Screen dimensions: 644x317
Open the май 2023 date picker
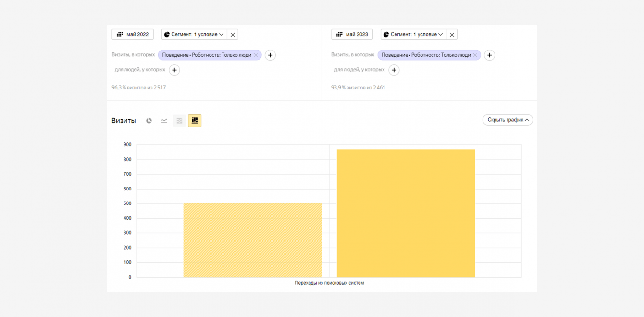pyautogui.click(x=352, y=35)
